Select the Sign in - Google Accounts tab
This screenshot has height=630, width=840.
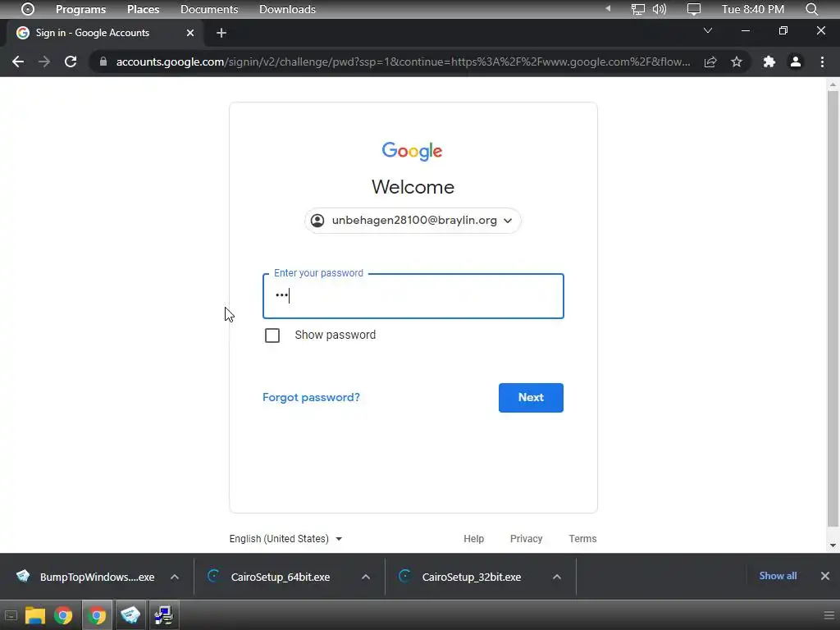104,33
